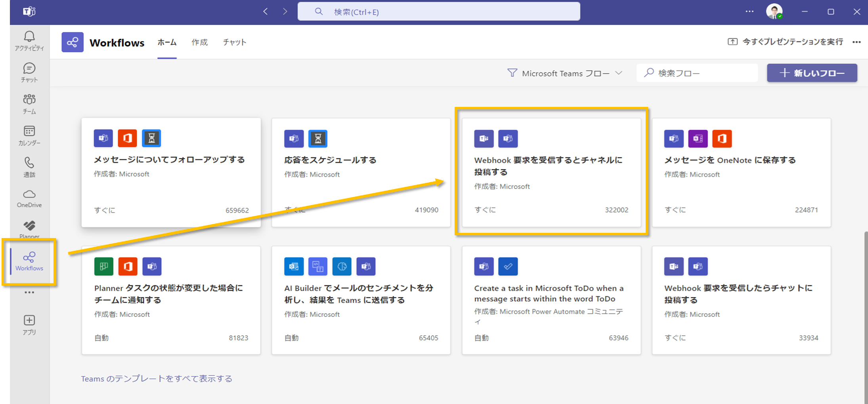Click 今すぐプレゼンテーションを実行
The width and height of the screenshot is (868, 404).
(786, 42)
